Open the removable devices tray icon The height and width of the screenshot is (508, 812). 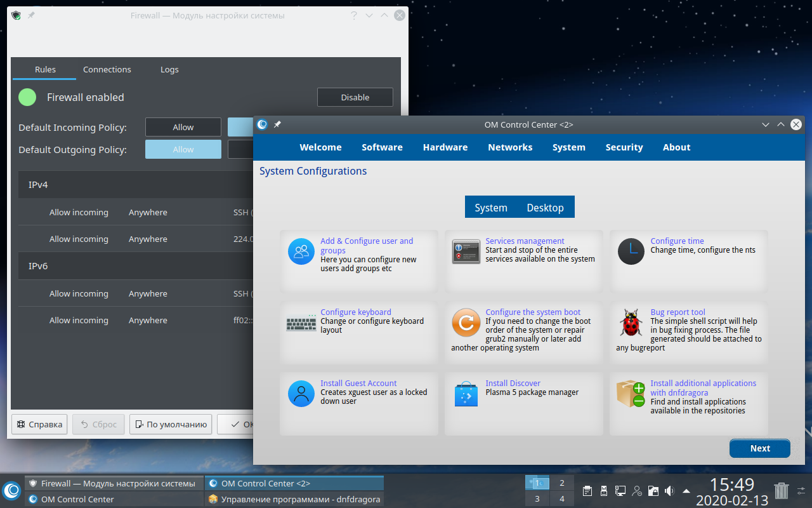pyautogui.click(x=604, y=491)
